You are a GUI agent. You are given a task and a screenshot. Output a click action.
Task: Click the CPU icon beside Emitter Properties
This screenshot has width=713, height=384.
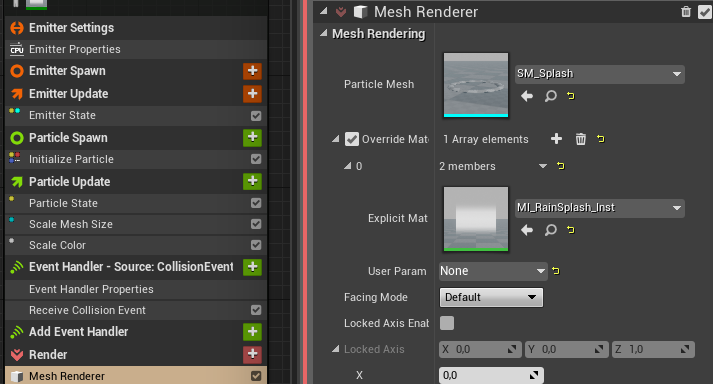[17, 49]
